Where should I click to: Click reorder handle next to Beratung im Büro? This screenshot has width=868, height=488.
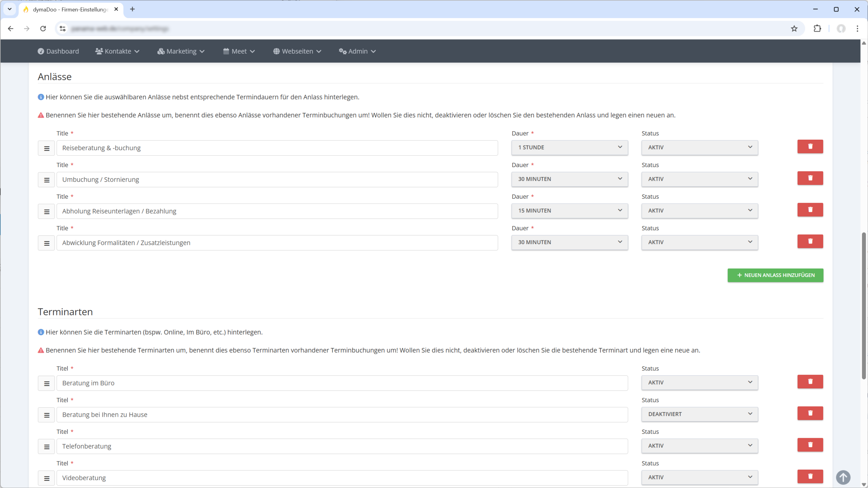pyautogui.click(x=46, y=383)
